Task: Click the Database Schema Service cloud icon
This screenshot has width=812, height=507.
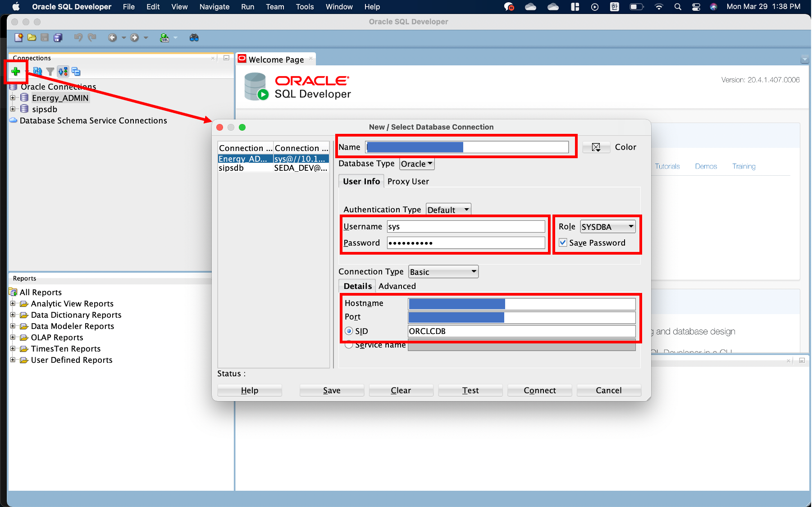Action: tap(14, 120)
